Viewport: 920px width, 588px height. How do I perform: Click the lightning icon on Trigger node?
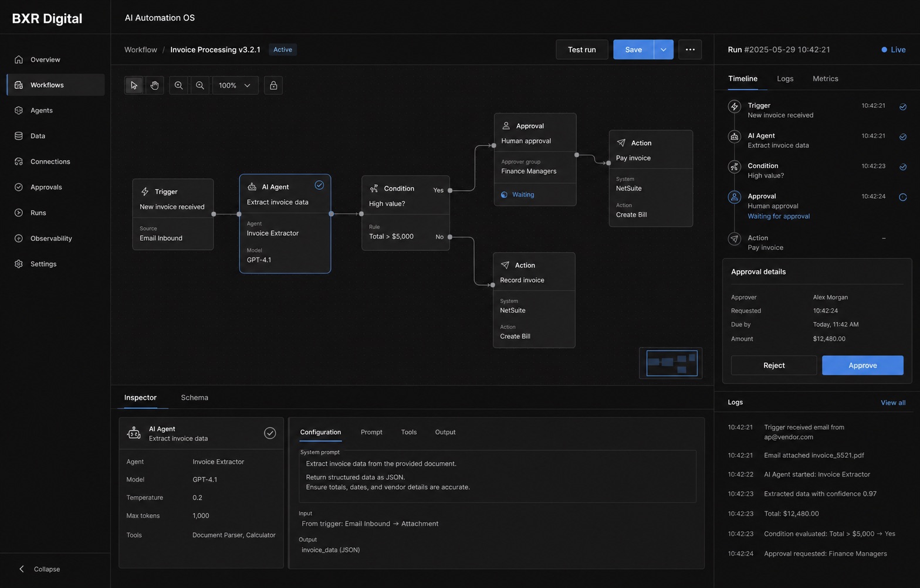tap(145, 192)
